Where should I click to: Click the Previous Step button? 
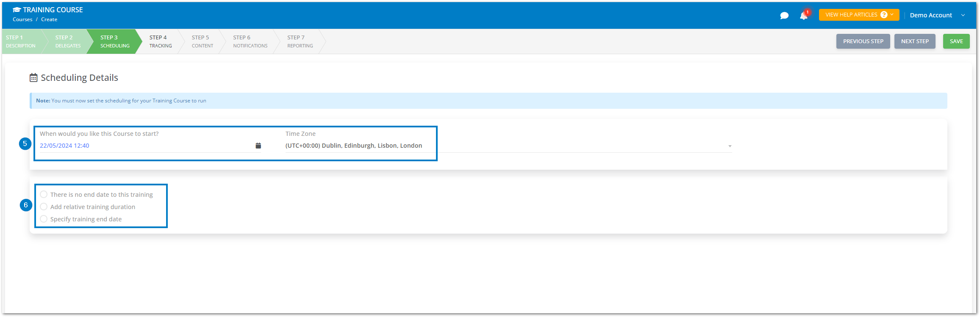point(863,41)
